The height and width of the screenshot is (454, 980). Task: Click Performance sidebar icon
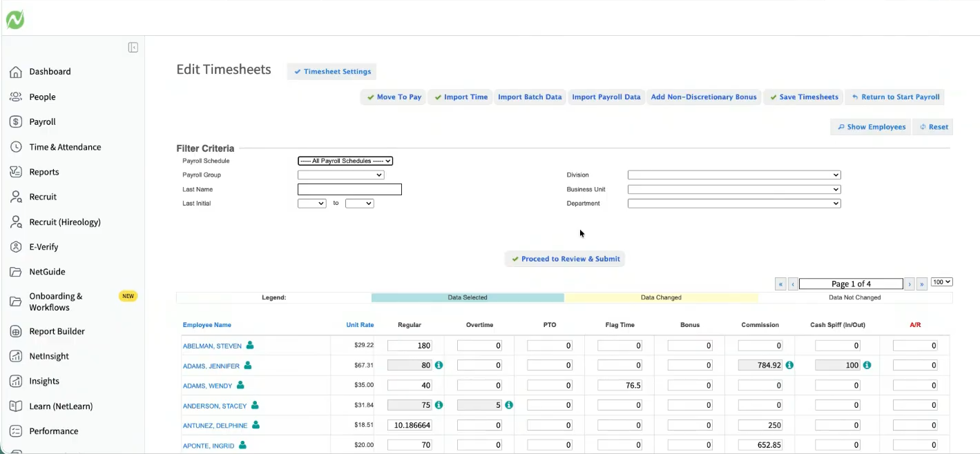coord(16,431)
